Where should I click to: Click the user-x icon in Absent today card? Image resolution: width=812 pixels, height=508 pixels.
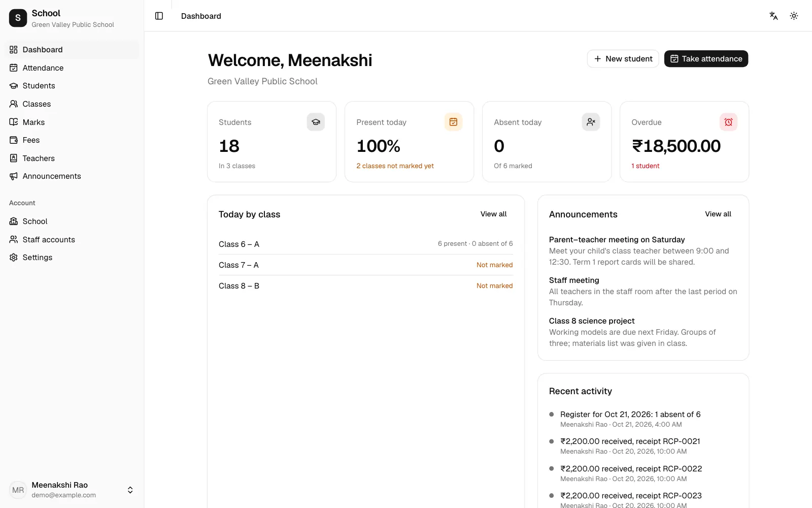pyautogui.click(x=591, y=122)
